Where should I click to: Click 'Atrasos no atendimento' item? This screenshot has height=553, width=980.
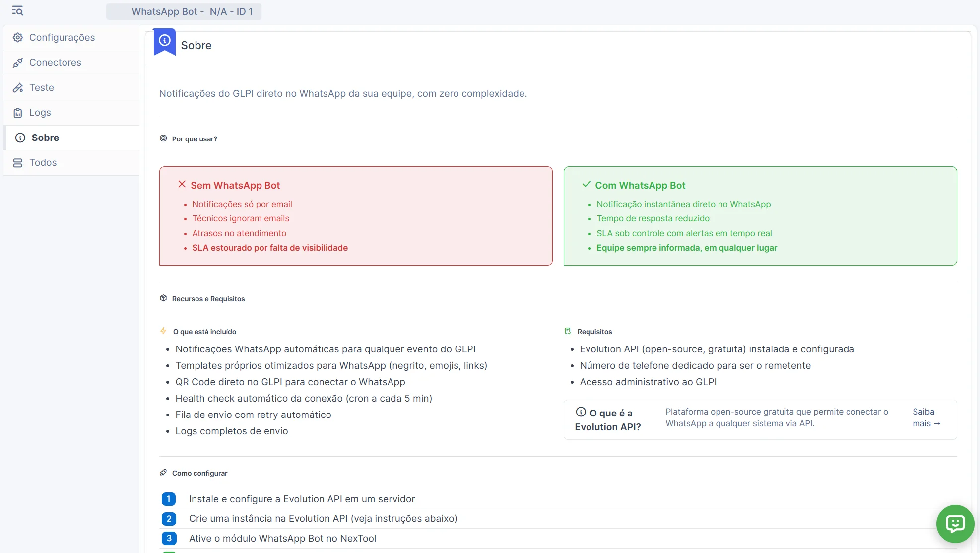(239, 233)
